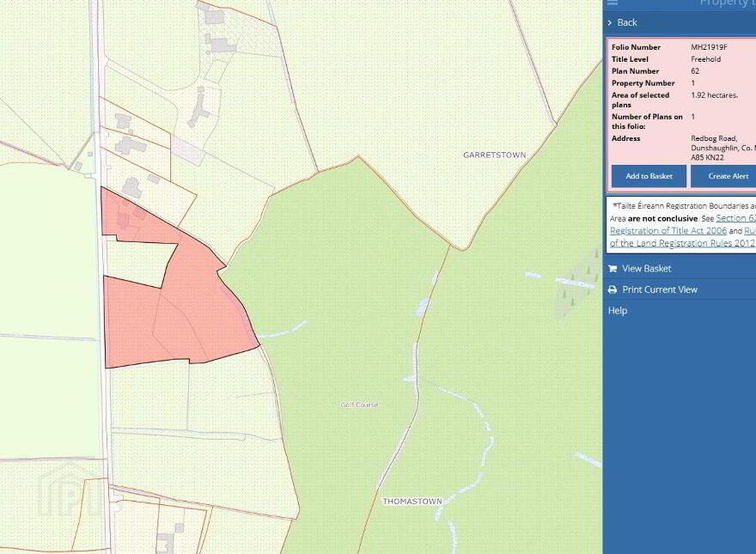
Task: Select folio number MH21919F text
Action: 710,47
